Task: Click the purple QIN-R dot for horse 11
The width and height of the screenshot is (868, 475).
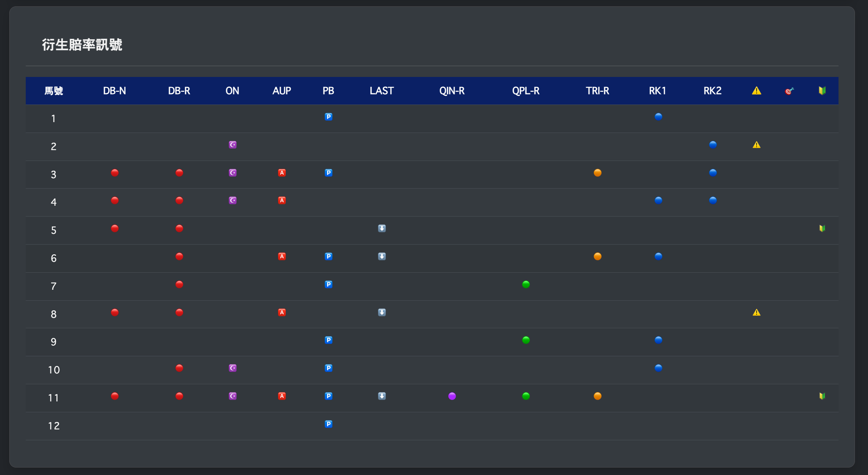Action: point(452,396)
